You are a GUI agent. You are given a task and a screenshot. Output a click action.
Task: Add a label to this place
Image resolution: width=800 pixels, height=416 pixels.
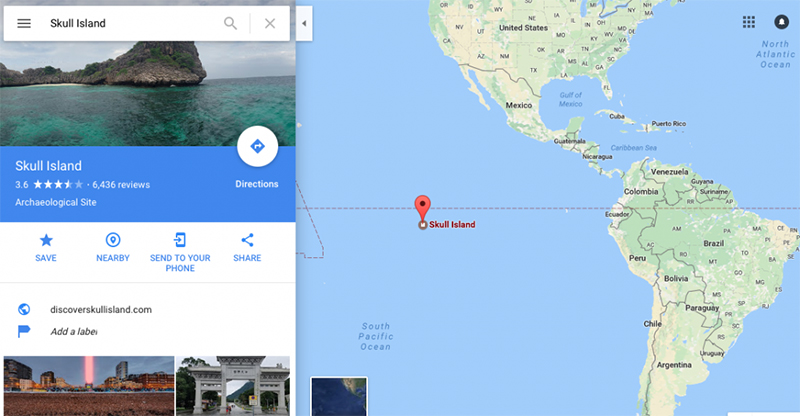pos(73,332)
